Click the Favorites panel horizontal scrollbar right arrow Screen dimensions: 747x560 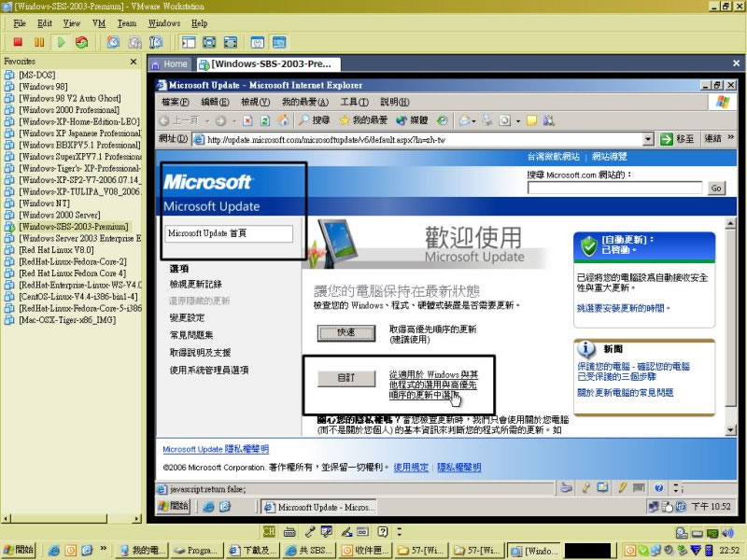click(x=137, y=519)
